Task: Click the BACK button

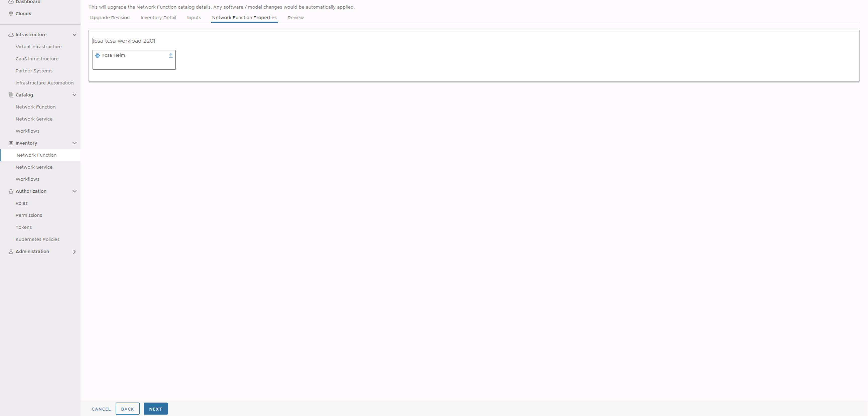Action: coord(127,409)
